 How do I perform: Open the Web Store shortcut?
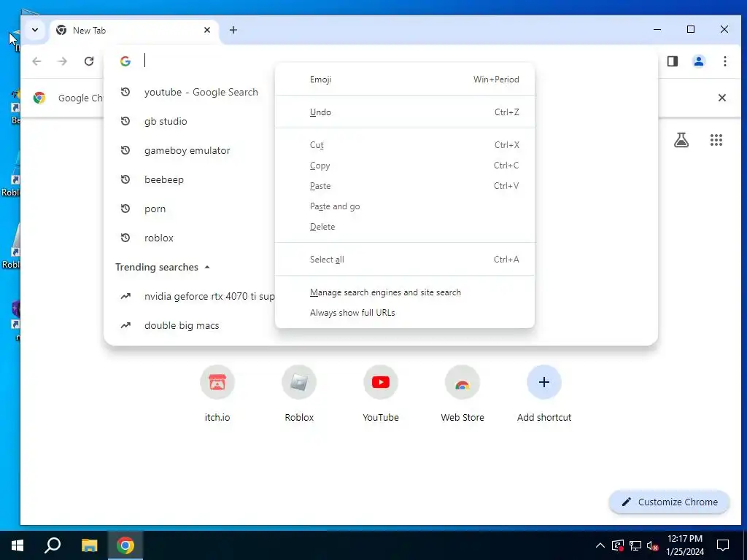click(x=462, y=394)
